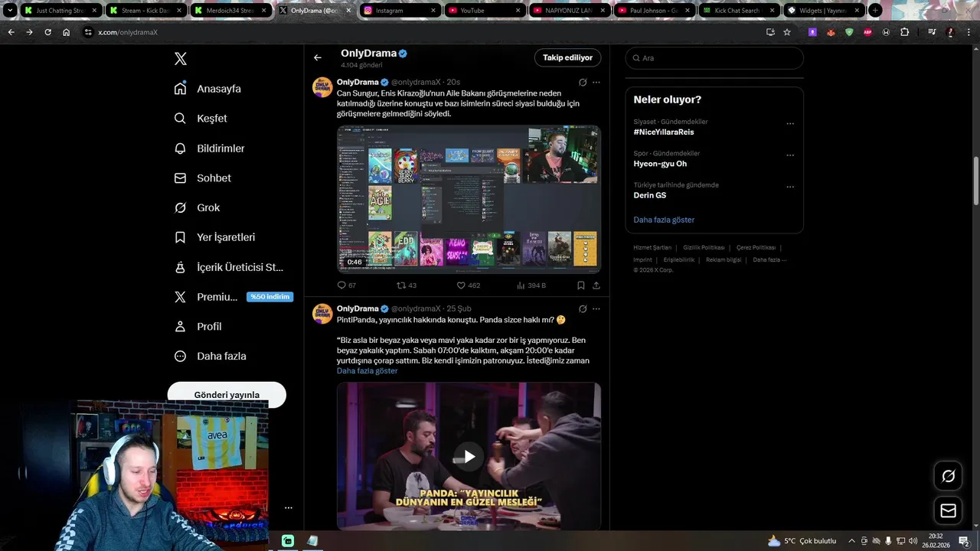The image size is (980, 551).
Task: Show hidden system tray icons
Action: point(851,541)
